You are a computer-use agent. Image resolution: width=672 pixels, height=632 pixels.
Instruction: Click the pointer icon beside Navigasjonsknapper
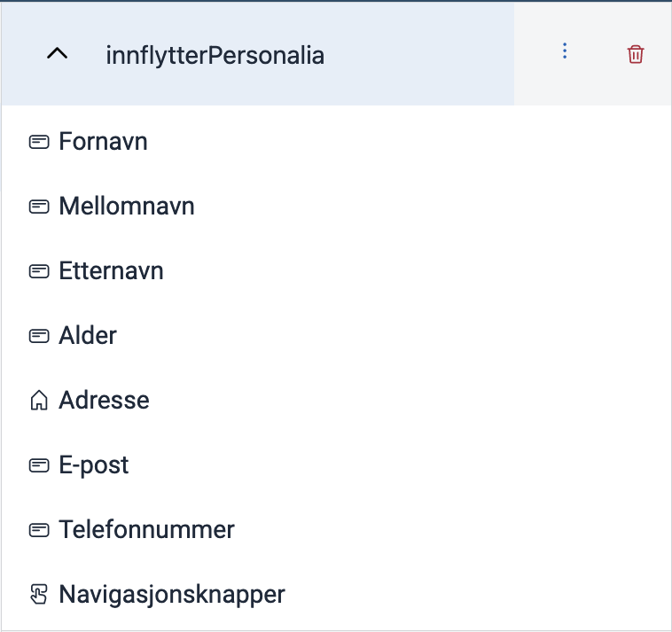[39, 594]
